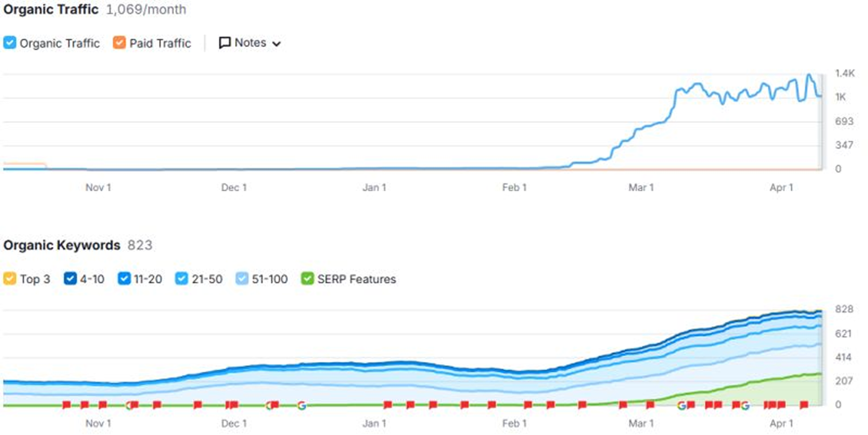Viewport: 868px width, 435px height.
Task: Open the standalone Google update icon in mid-December
Action: click(x=302, y=405)
